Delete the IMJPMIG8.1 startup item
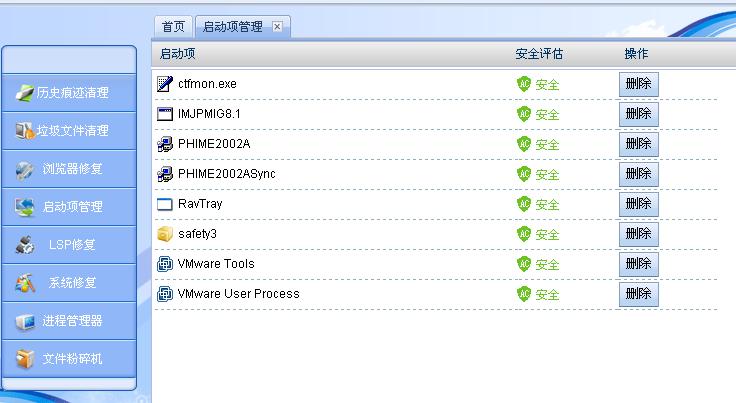Screen dimensions: 736x403 click(x=638, y=114)
